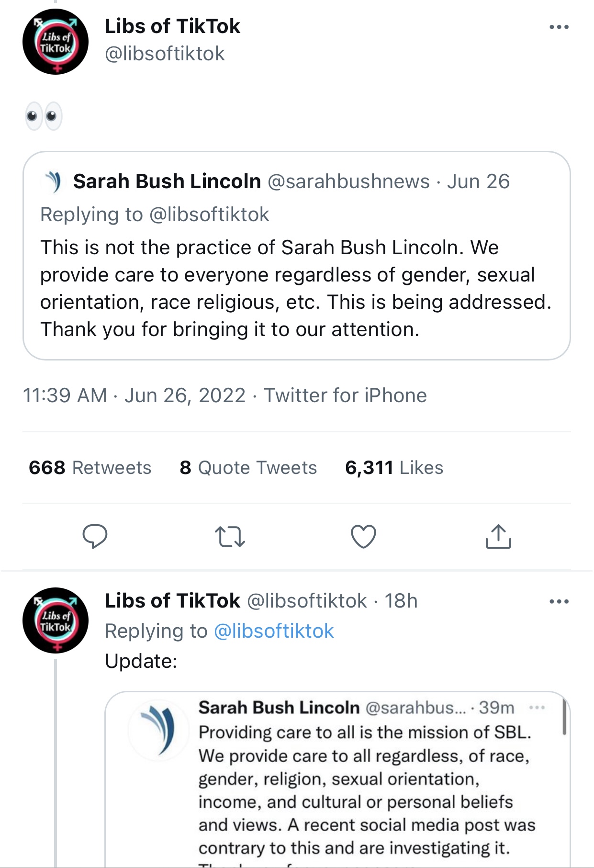This screenshot has height=868, width=594.
Task: Tap the retweet arrows icon
Action: pos(230,536)
